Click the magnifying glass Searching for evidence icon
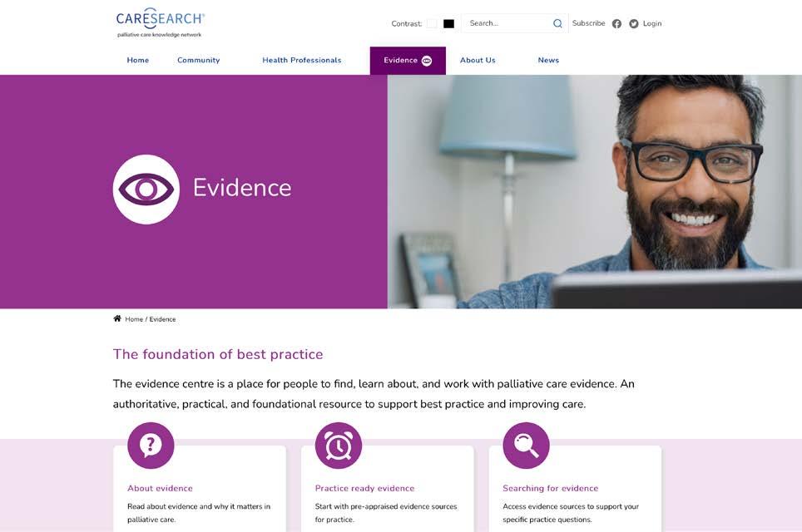The height and width of the screenshot is (532, 802). click(527, 445)
